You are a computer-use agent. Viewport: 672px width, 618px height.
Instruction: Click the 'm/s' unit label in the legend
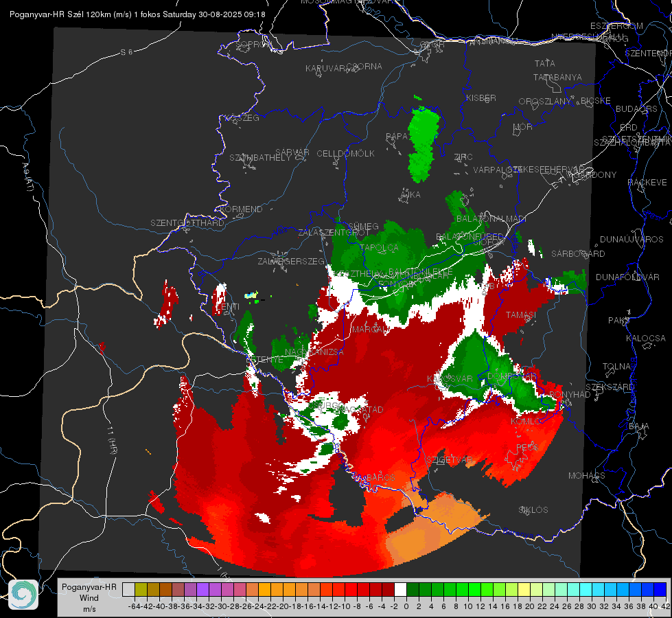[89, 609]
